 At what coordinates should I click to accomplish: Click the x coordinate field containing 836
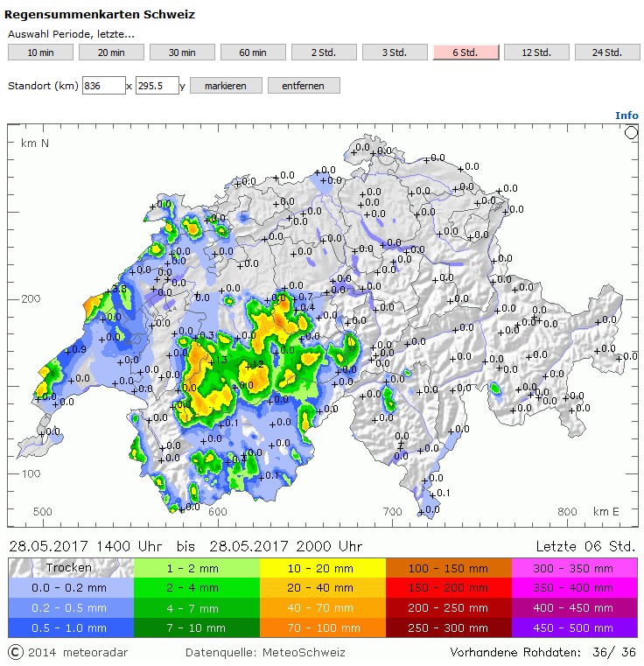(x=103, y=86)
